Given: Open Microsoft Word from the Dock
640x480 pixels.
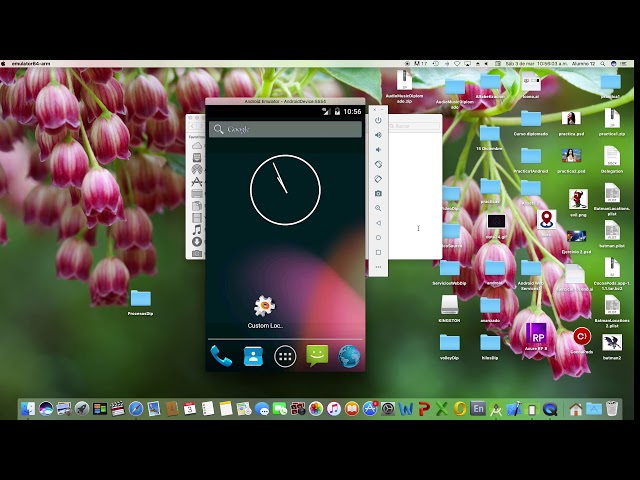Looking at the screenshot, I should coord(406,409).
